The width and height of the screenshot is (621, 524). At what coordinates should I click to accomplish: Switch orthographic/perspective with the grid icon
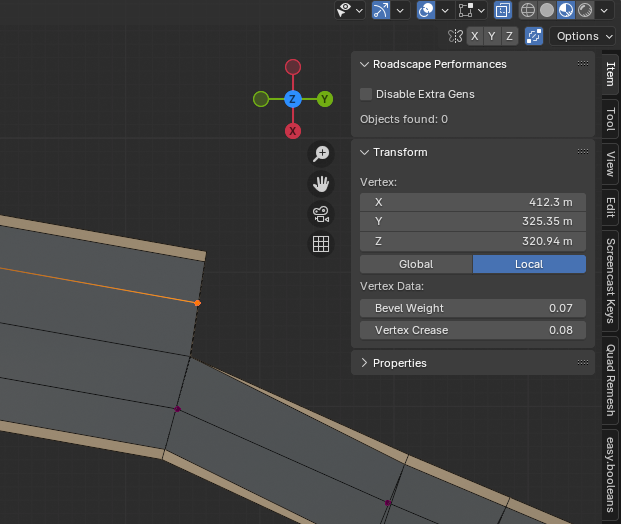pyautogui.click(x=321, y=244)
